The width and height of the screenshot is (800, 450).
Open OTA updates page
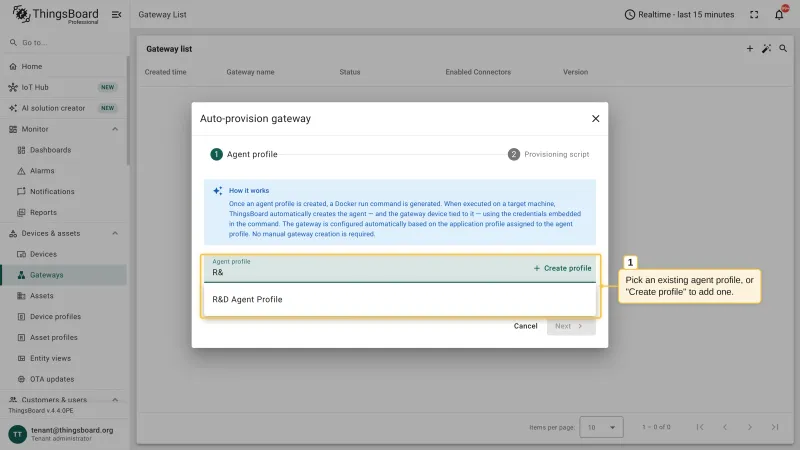point(63,379)
